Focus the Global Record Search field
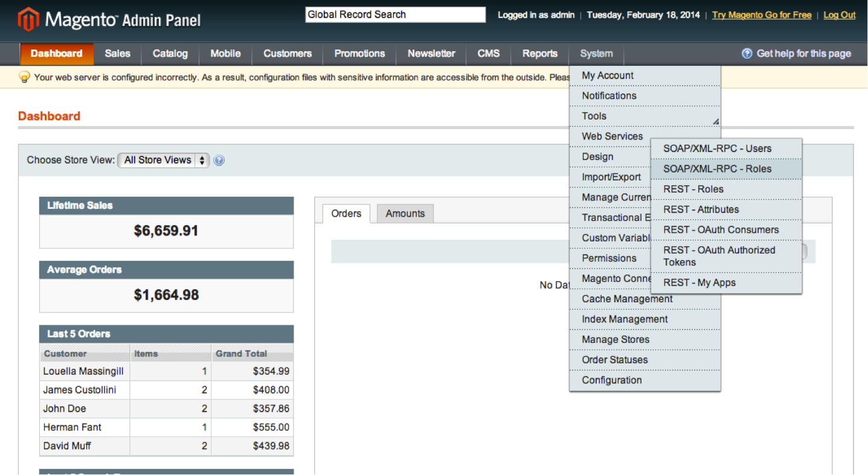Viewport: 868px width, 475px height. click(396, 15)
